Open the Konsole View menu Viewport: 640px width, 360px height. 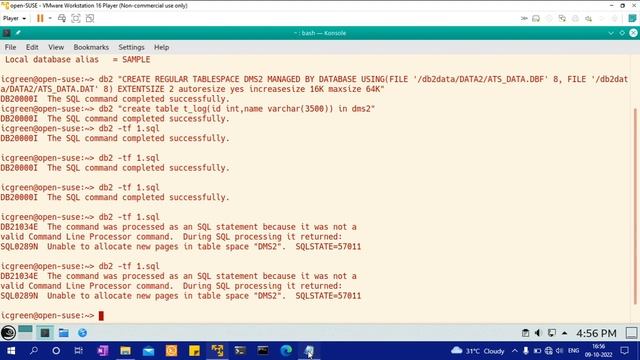[x=56, y=47]
